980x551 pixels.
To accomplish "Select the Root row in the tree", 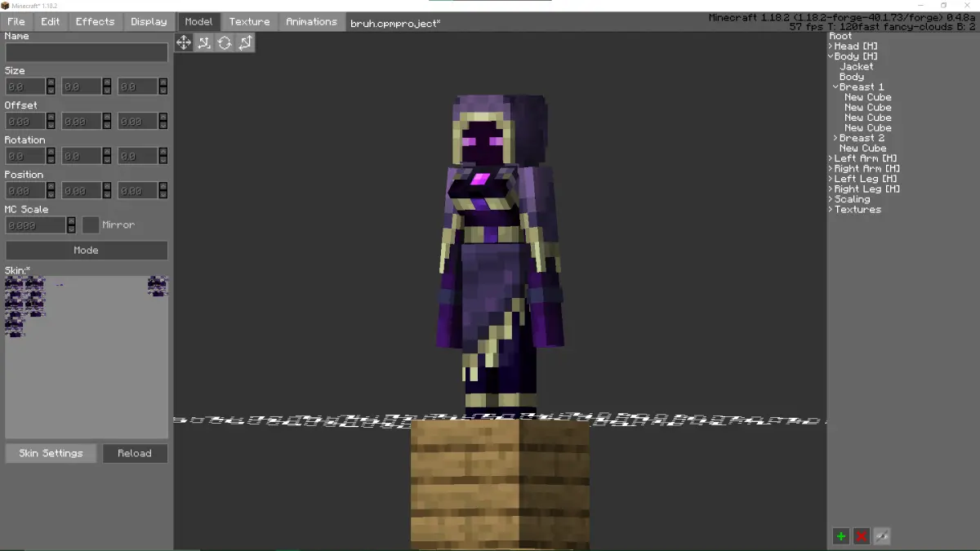I will click(840, 36).
